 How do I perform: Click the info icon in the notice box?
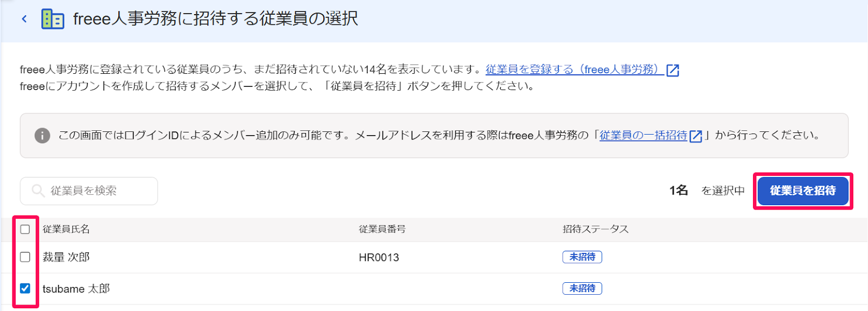[x=42, y=136]
